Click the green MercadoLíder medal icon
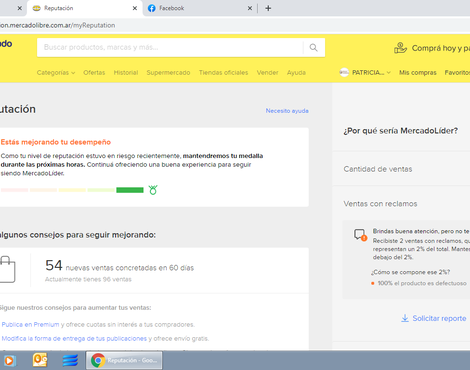Image resolution: width=470 pixels, height=370 pixels. (x=153, y=190)
